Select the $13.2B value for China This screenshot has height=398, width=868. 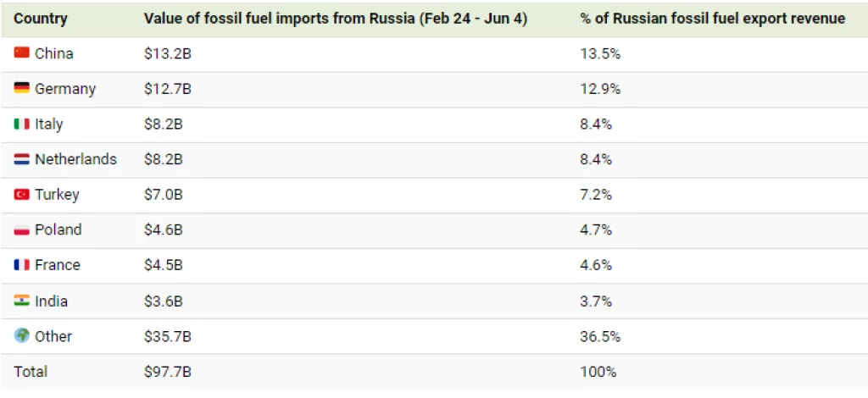[164, 53]
